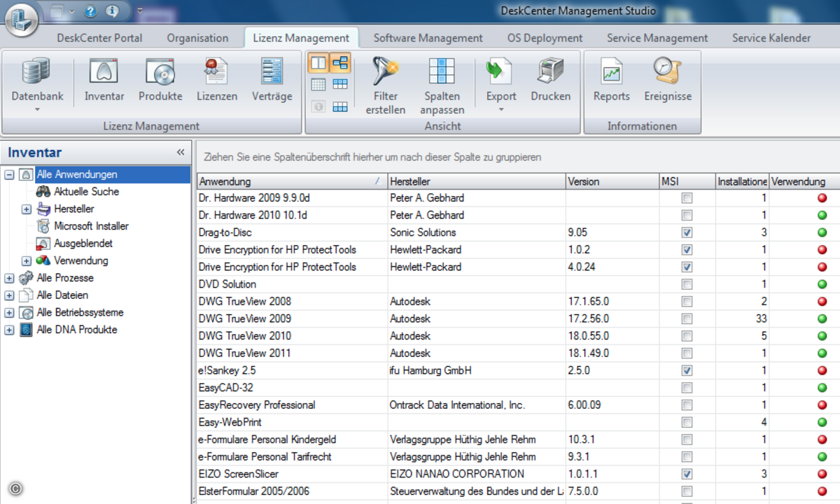Select Aktuelle Suche binoculars item

pos(86,191)
